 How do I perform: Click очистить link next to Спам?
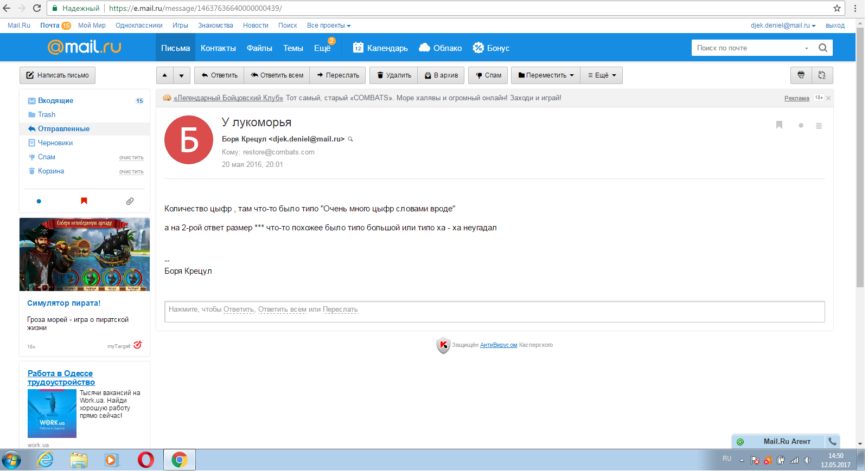pos(131,158)
